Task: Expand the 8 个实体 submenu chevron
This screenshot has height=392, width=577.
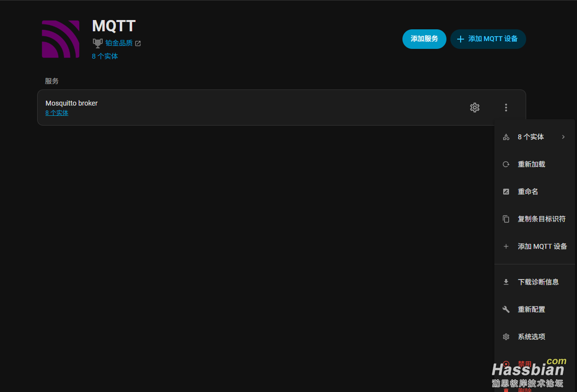Action: coord(563,137)
